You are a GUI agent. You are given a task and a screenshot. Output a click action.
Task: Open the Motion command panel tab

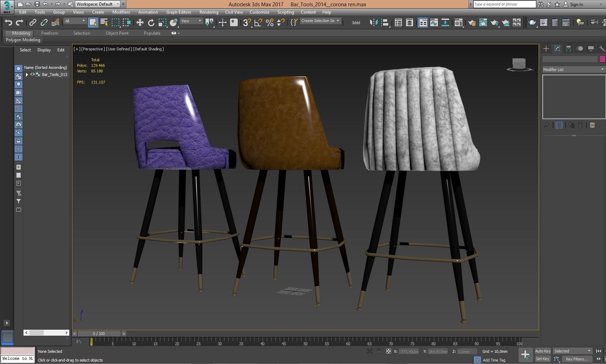[580, 49]
